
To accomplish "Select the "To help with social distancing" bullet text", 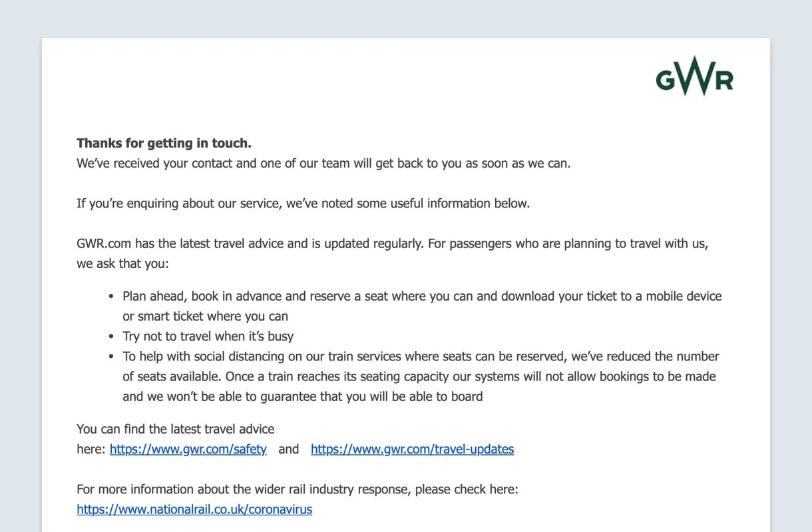I will click(421, 357).
